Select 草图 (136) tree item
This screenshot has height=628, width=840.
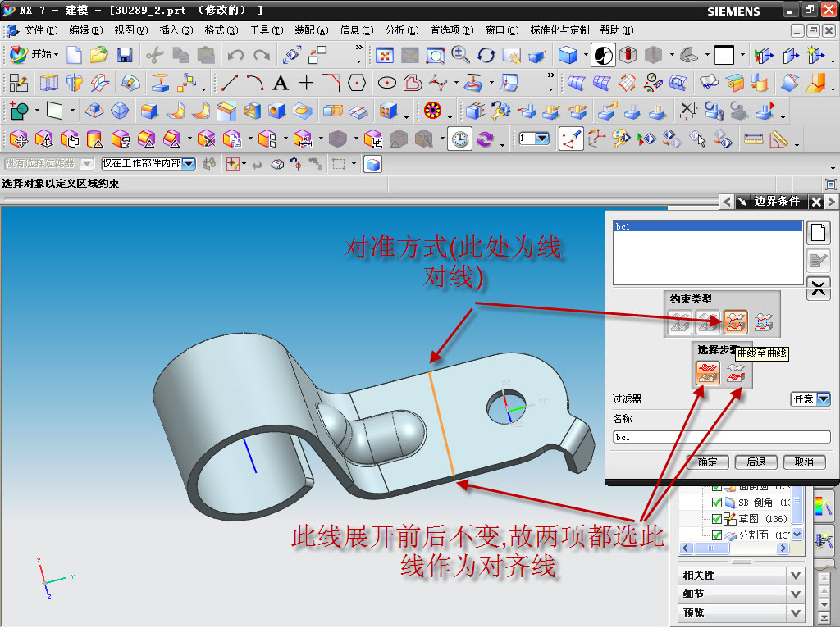(763, 518)
